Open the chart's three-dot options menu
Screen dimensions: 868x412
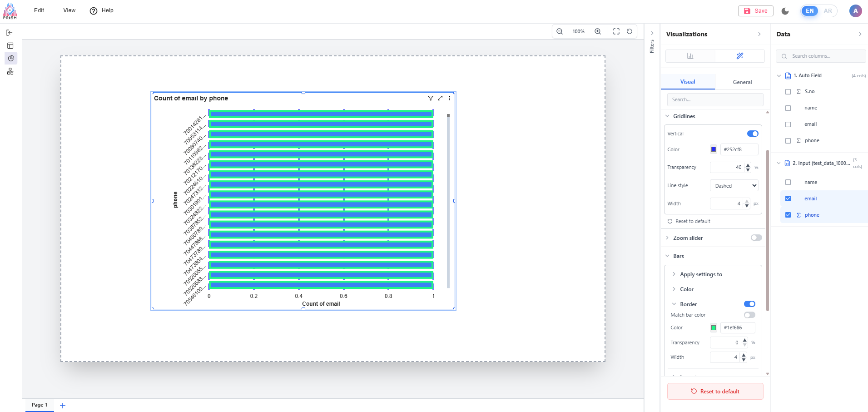click(x=450, y=98)
